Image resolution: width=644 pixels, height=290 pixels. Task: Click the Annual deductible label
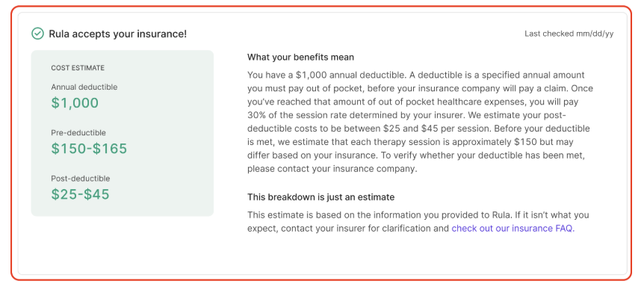tap(84, 87)
